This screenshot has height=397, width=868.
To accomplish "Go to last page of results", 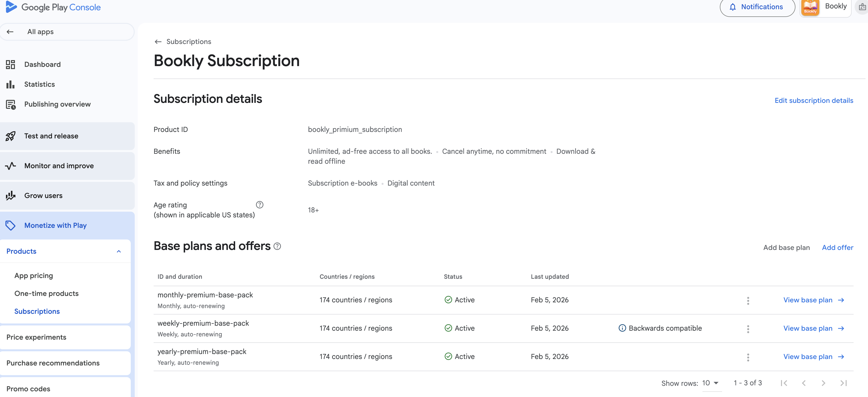I will [843, 383].
